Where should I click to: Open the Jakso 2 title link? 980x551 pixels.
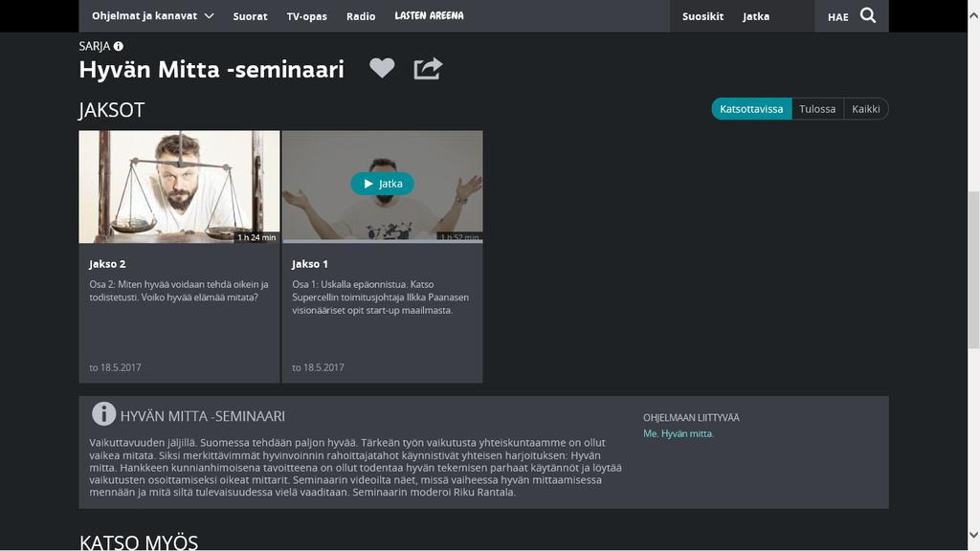107,264
